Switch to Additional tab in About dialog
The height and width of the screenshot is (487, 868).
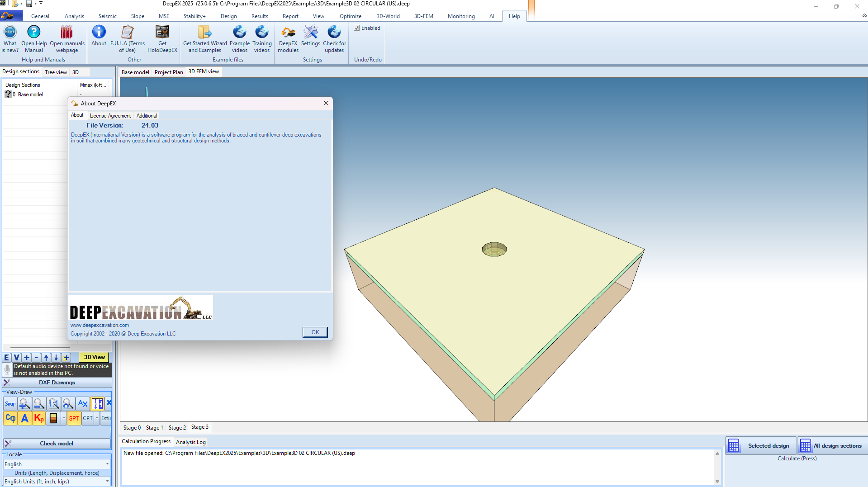(147, 116)
